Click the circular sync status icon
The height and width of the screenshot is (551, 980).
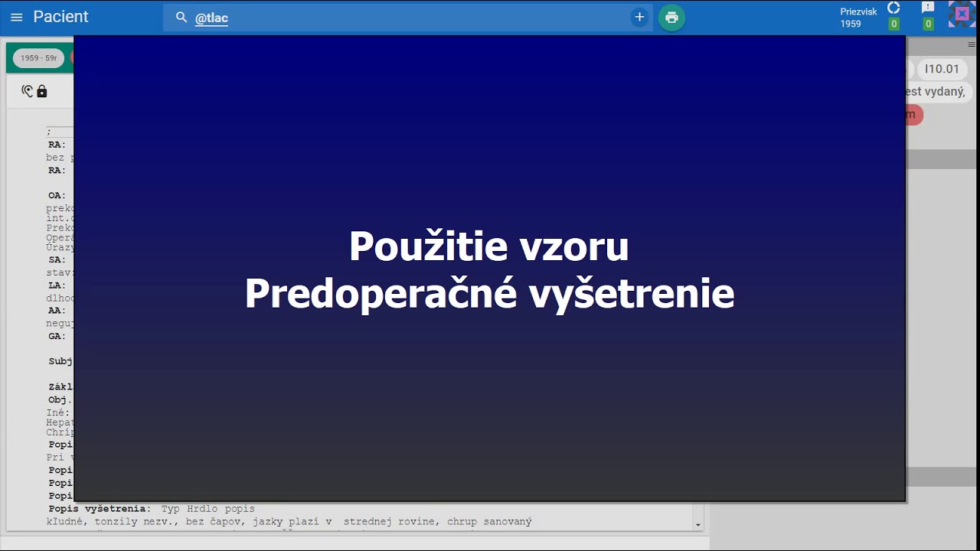coord(893,8)
